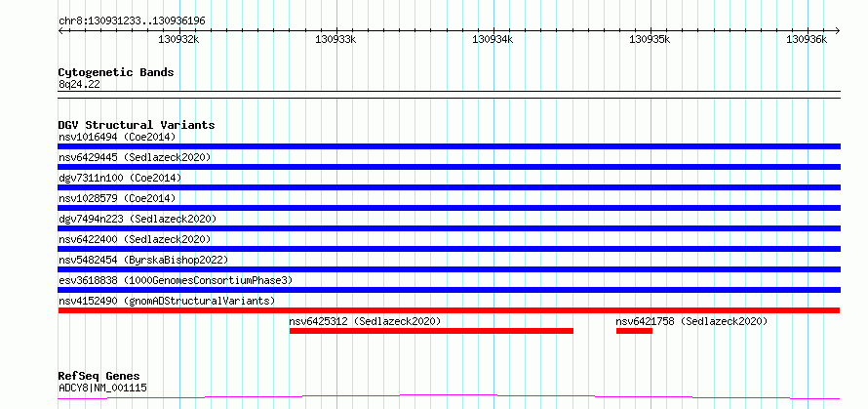
Task: Click the 8q24.22 band label
Action: [79, 85]
